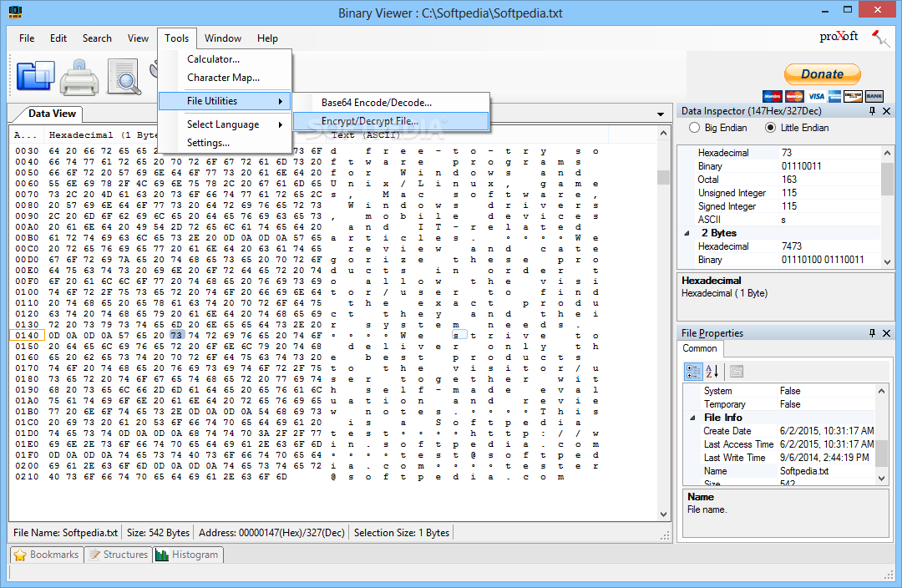The width and height of the screenshot is (902, 588).
Task: Click the MasterCard icon
Action: (x=794, y=97)
